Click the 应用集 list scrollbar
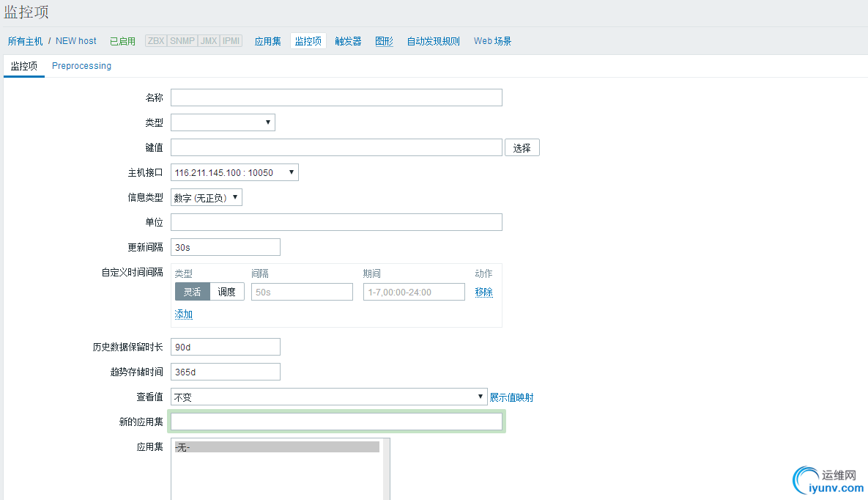This screenshot has width=868, height=500. (386, 470)
